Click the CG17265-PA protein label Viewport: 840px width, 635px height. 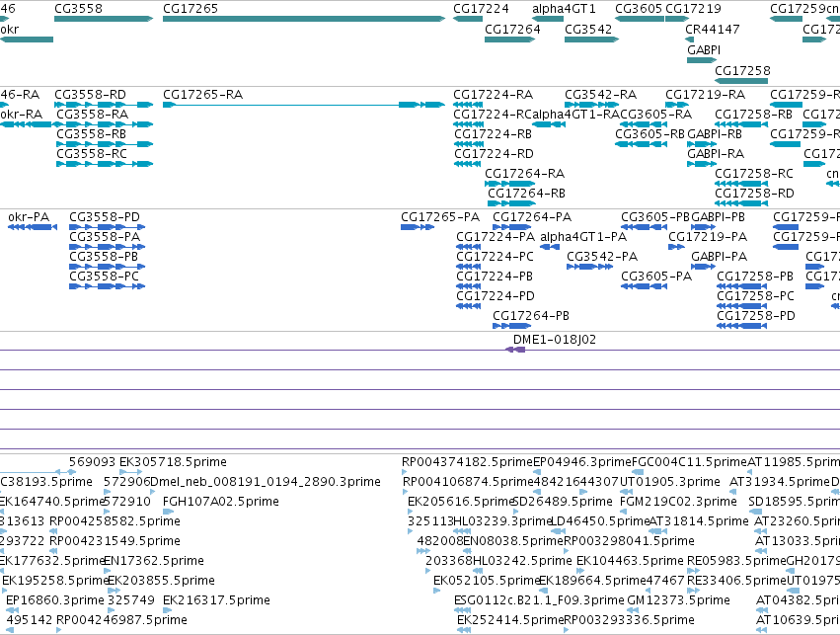point(440,217)
